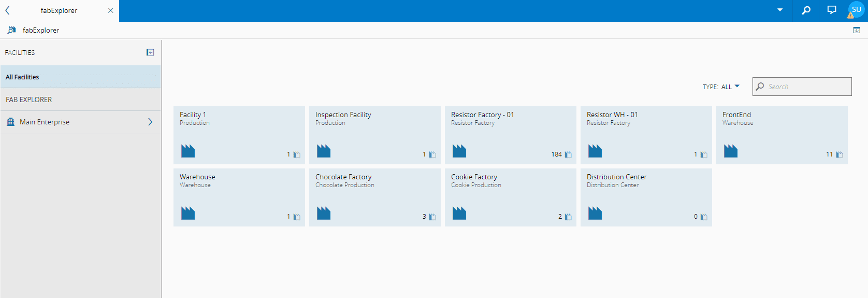Viewport: 868px width, 298px height.
Task: Select Main Enterprise in the sidebar
Action: pyautogui.click(x=81, y=122)
